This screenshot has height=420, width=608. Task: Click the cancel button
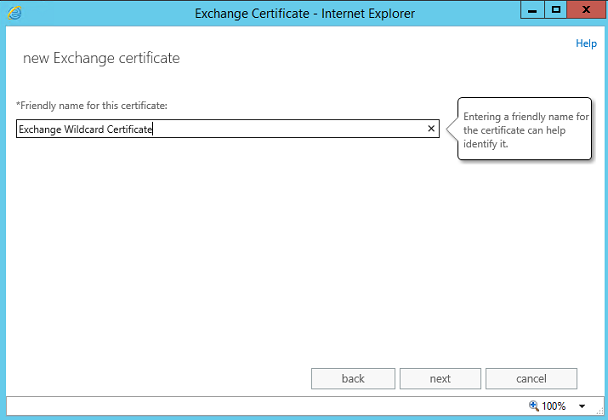(x=531, y=379)
